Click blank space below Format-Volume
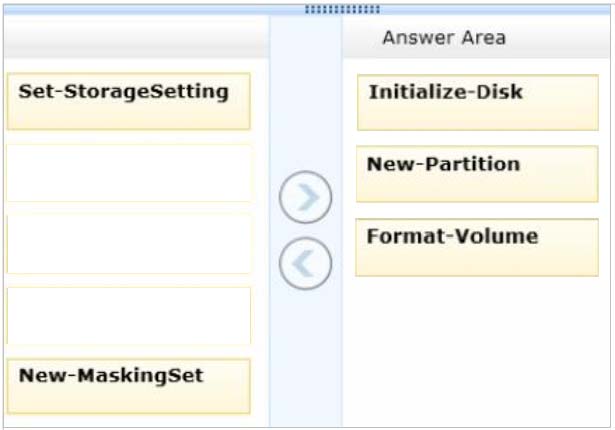This screenshot has width=615, height=430. pos(477,351)
